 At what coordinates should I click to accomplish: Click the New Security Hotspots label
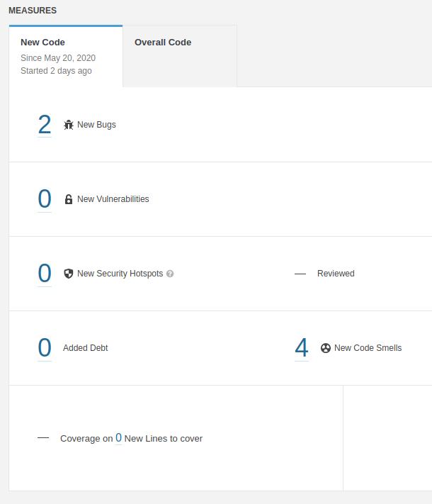tap(120, 274)
